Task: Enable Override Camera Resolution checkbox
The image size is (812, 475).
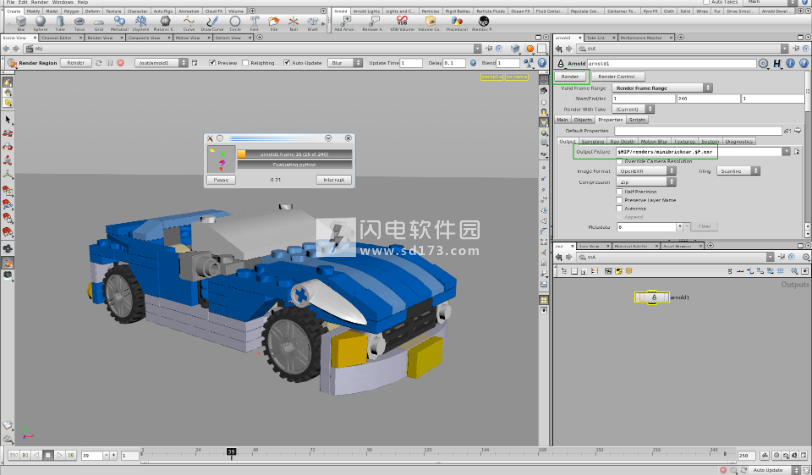Action: tap(619, 162)
